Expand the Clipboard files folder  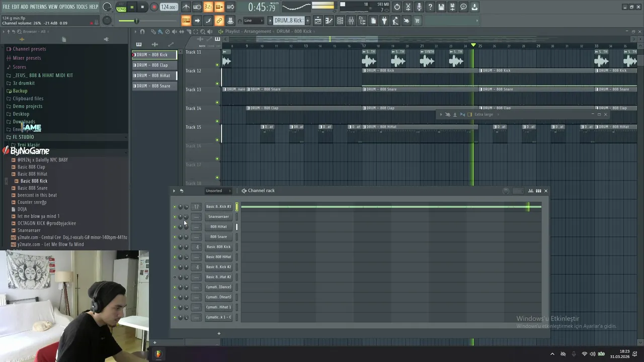click(x=28, y=99)
